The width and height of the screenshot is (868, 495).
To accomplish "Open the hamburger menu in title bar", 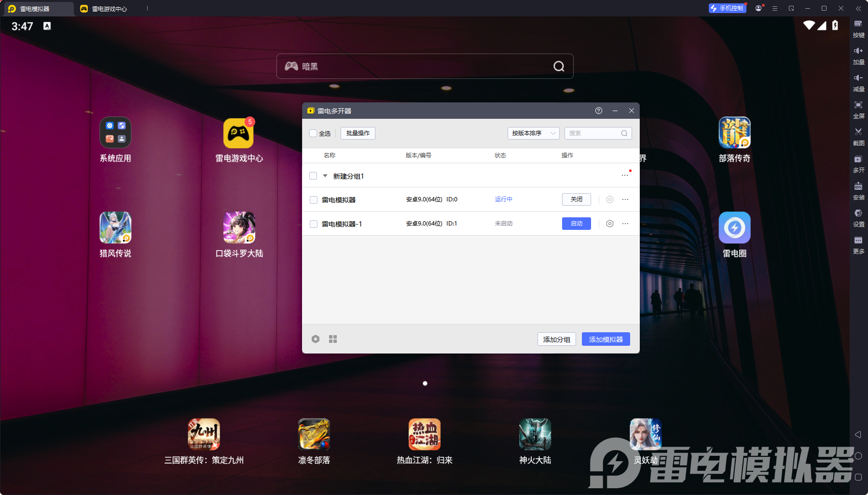I will pos(775,8).
